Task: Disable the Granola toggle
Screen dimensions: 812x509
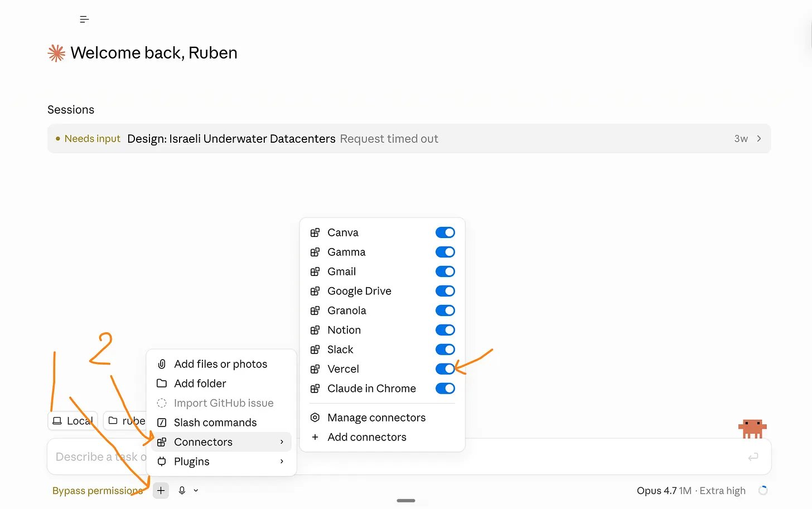Action: coord(445,311)
